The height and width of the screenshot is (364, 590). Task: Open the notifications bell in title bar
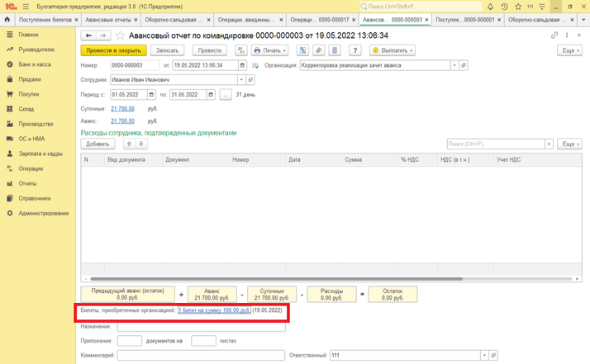click(x=490, y=7)
